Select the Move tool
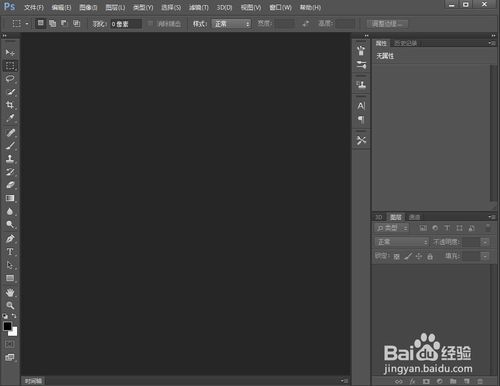The height and width of the screenshot is (386, 500). [x=10, y=53]
